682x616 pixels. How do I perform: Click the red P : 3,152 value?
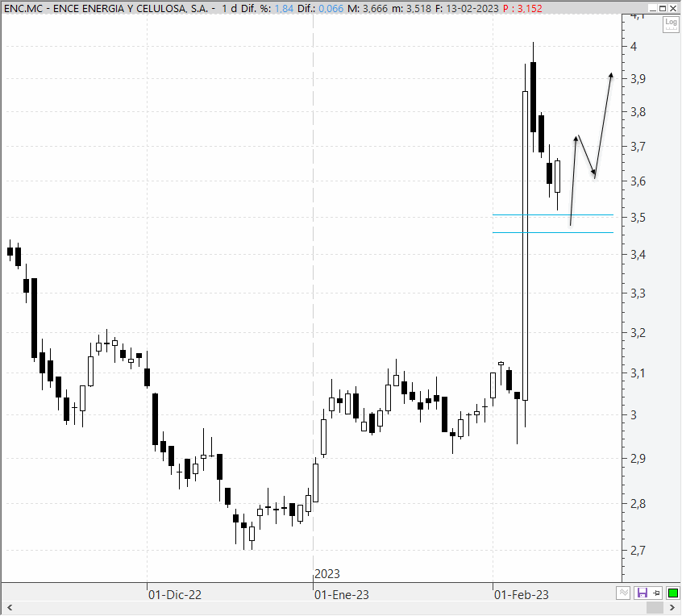tap(522, 9)
